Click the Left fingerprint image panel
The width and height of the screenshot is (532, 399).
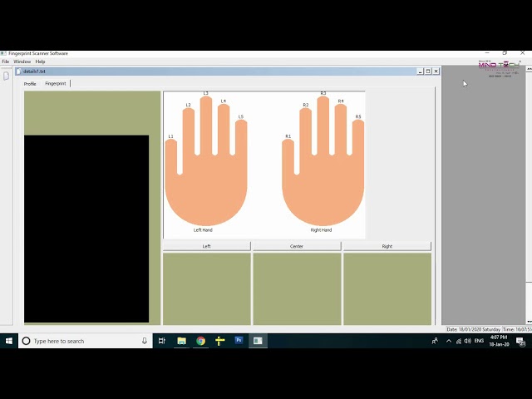tap(207, 288)
